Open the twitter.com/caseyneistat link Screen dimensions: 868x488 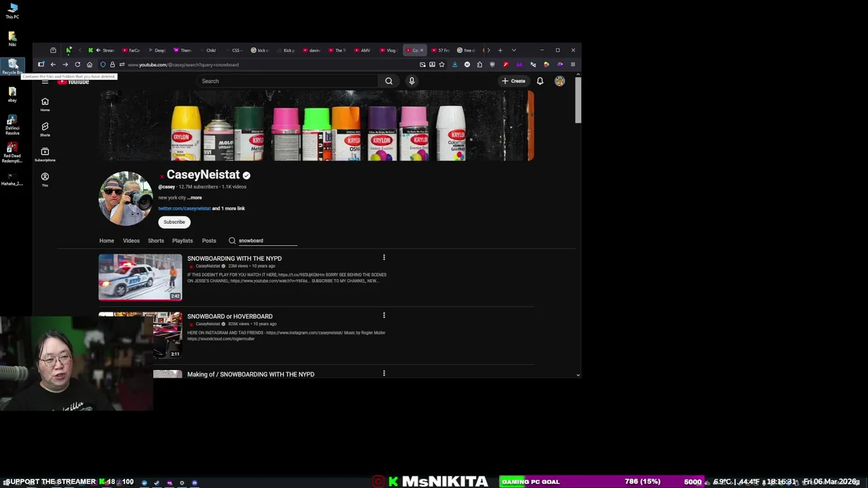point(184,209)
